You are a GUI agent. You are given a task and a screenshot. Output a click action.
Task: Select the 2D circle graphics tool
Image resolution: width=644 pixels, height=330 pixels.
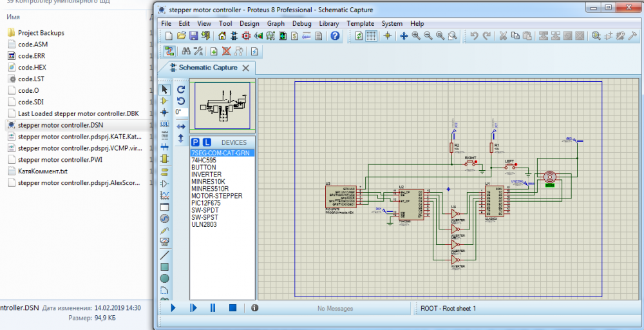(x=164, y=278)
